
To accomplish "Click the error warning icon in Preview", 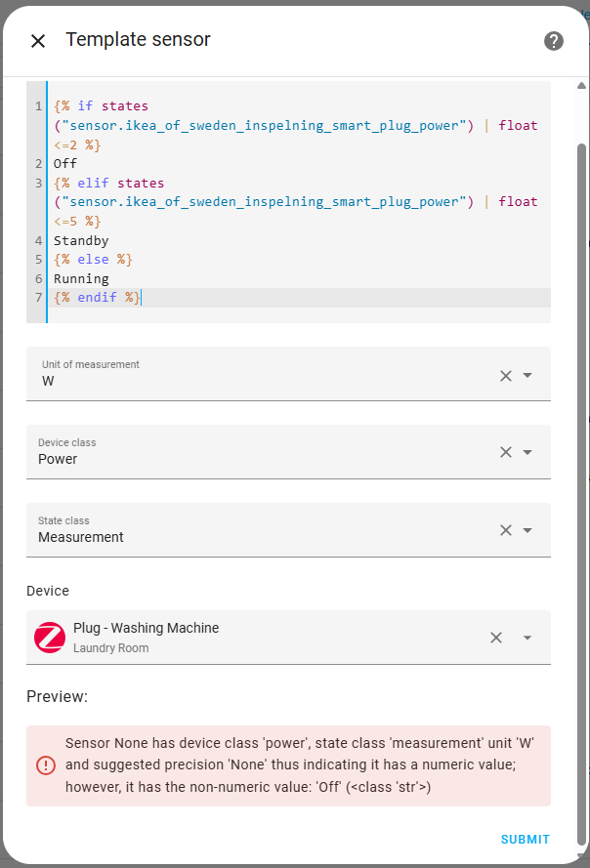I will click(46, 765).
